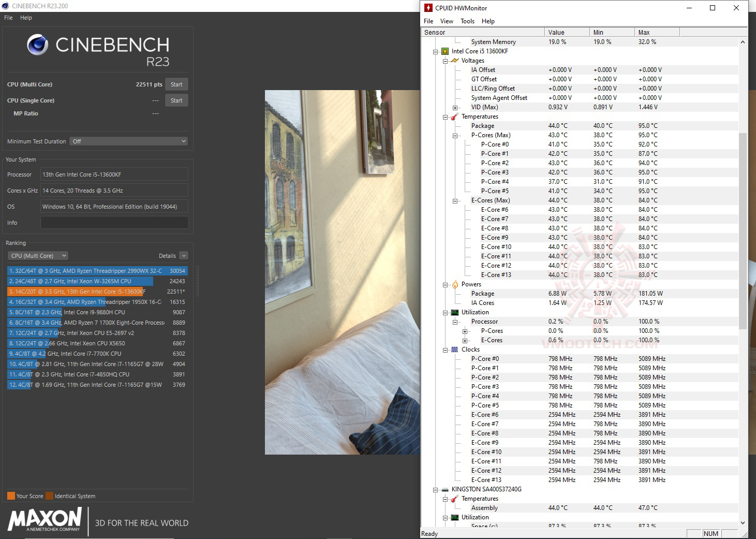
Task: Collapse the Powers tree node
Action: point(445,285)
